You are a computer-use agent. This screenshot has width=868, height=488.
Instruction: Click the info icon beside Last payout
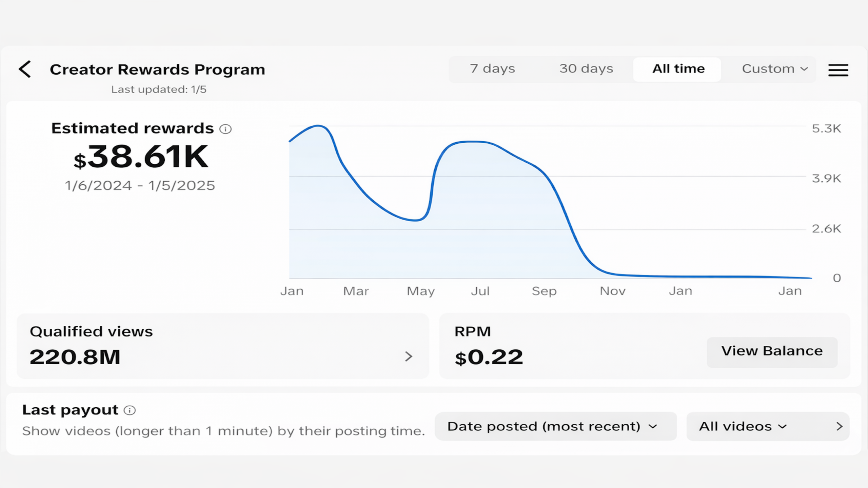[130, 410]
